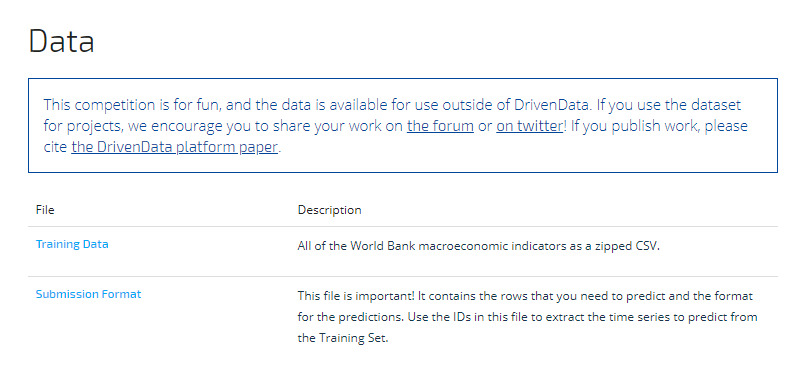Image resolution: width=798 pixels, height=367 pixels.
Task: Follow the "on twitter" link
Action: coord(530,126)
